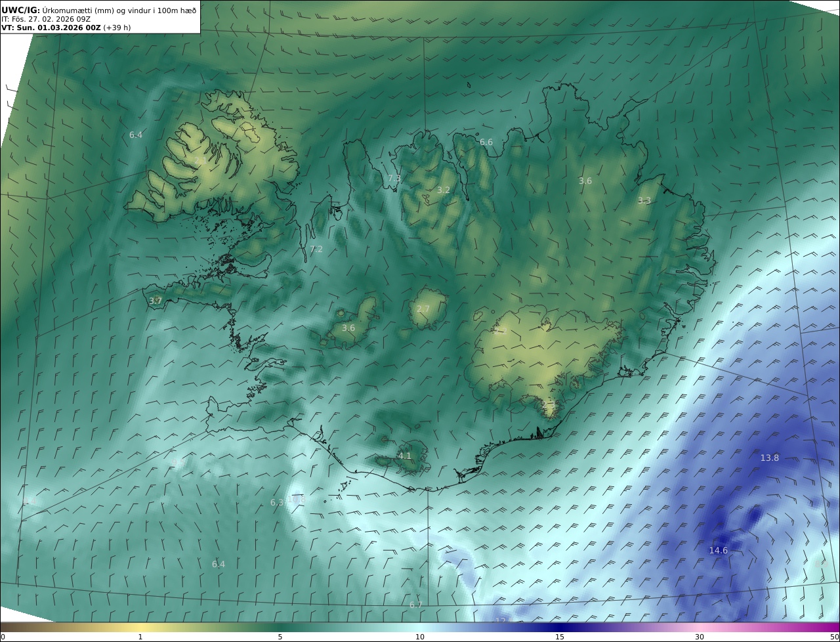Click the 2.1 label in the Westfjords
The height and width of the screenshot is (642, 840).
click(x=201, y=160)
